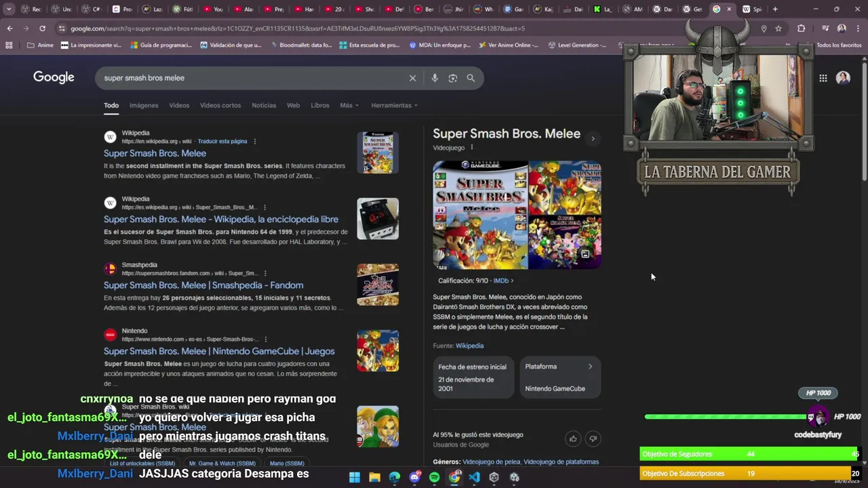868x488 pixels.
Task: Open File Explorer from the taskbar
Action: 374,477
